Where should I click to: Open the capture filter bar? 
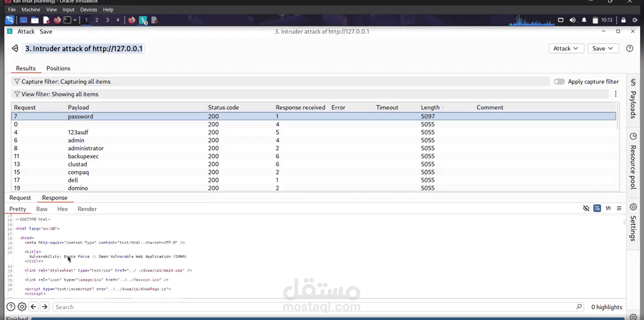[x=280, y=81]
